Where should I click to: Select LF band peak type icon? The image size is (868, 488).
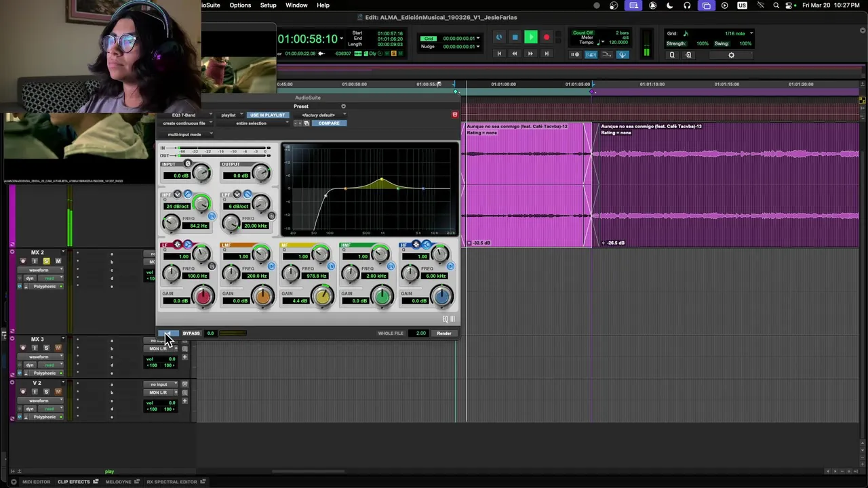tap(178, 245)
